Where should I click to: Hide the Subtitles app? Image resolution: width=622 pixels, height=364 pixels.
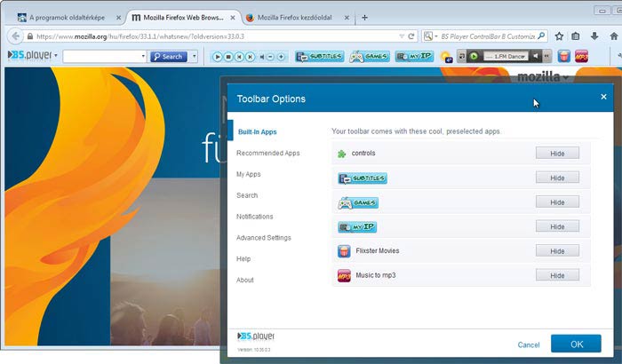[557, 178]
